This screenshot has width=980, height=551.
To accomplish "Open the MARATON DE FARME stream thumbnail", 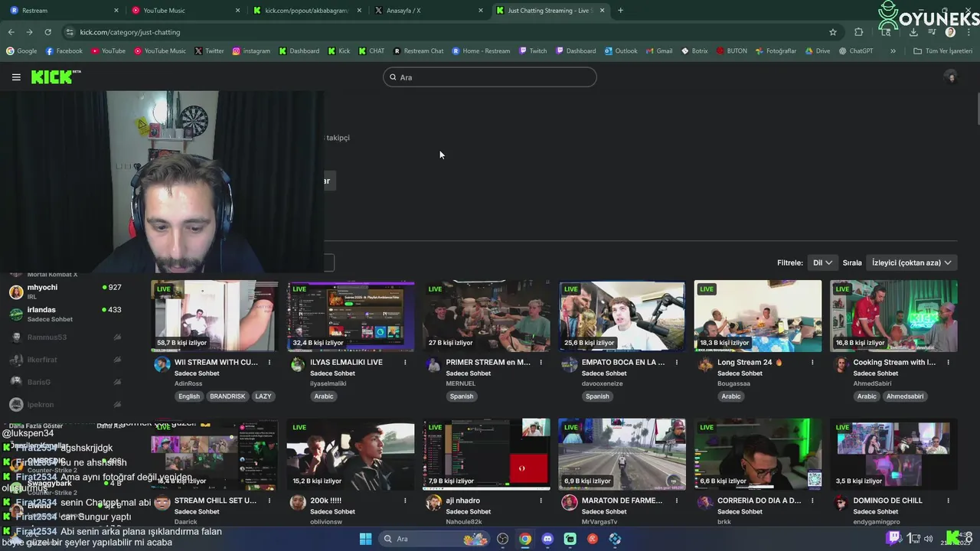I will pos(622,455).
